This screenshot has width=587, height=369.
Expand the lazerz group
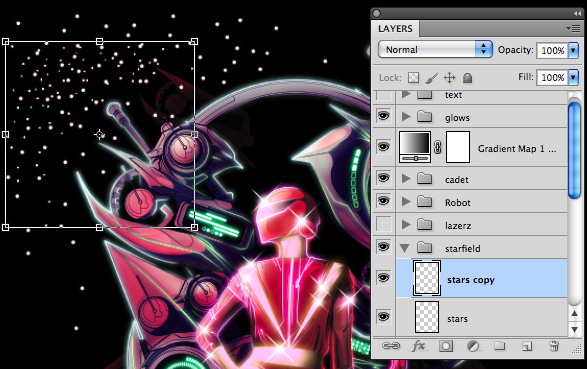click(406, 225)
